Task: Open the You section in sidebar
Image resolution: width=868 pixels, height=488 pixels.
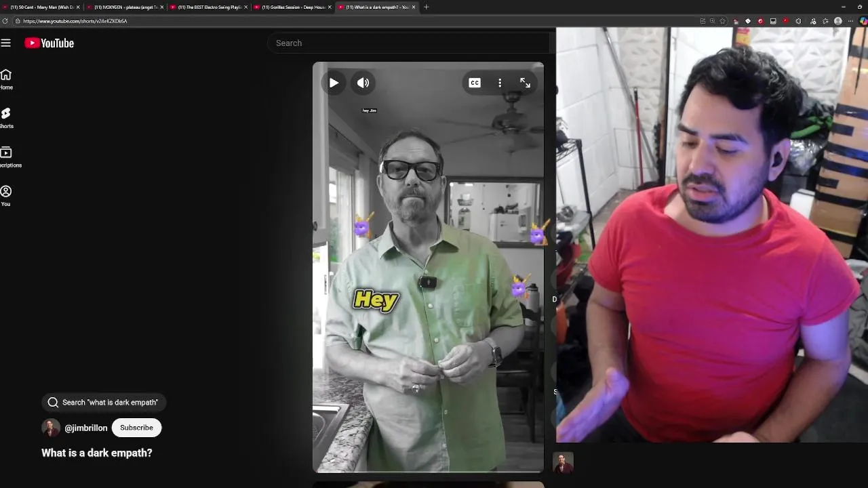Action: point(6,196)
